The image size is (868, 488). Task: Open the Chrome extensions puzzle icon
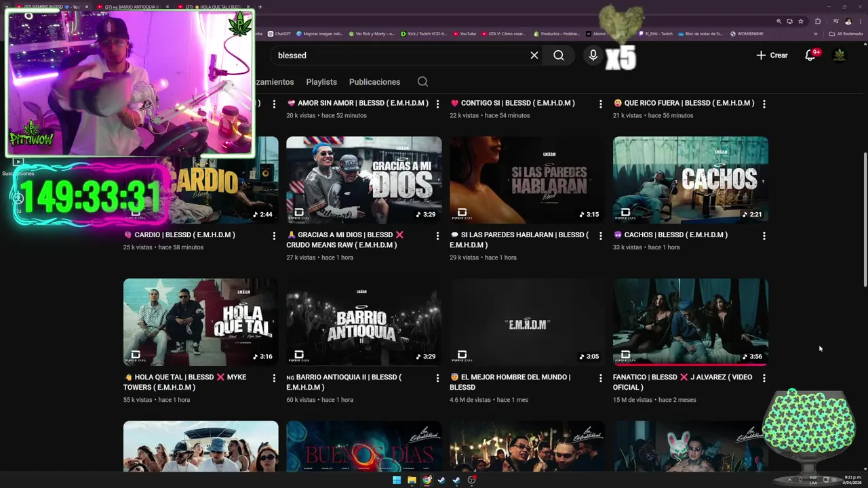click(x=818, y=21)
